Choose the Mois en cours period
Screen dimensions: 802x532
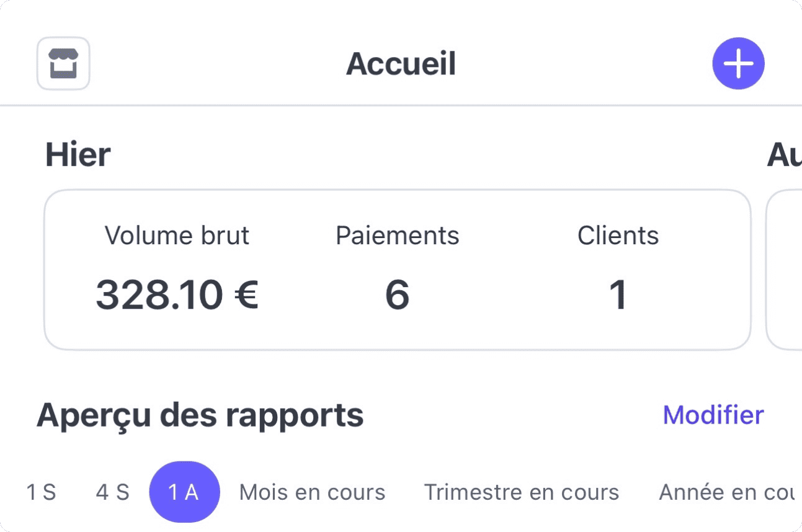click(312, 492)
